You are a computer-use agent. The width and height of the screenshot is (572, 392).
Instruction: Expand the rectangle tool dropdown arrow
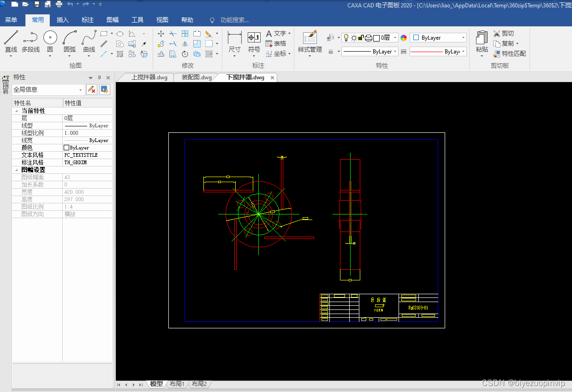click(x=112, y=34)
